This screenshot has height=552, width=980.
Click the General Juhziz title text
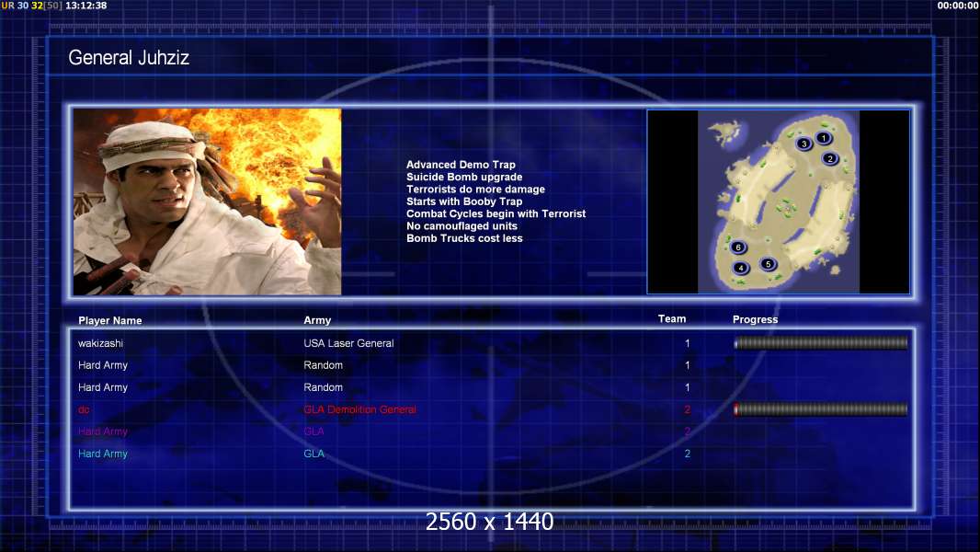(129, 58)
